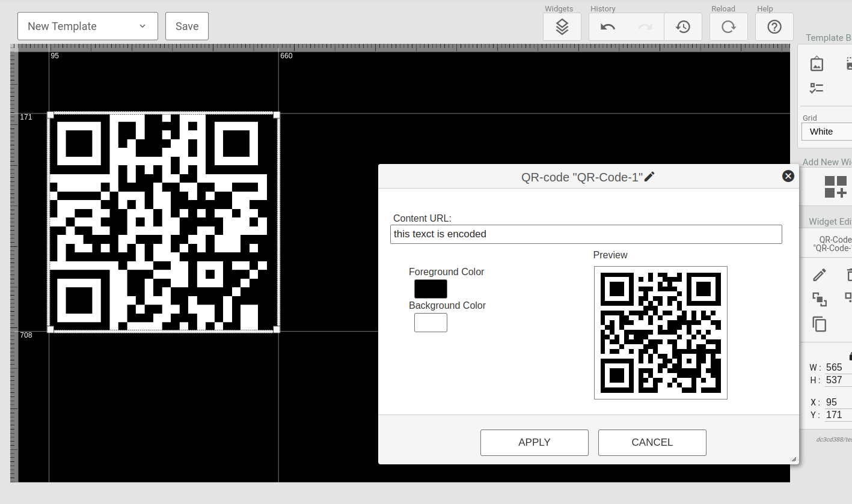Select the image widget in Template Browser
The width and height of the screenshot is (852, 504).
(x=816, y=63)
